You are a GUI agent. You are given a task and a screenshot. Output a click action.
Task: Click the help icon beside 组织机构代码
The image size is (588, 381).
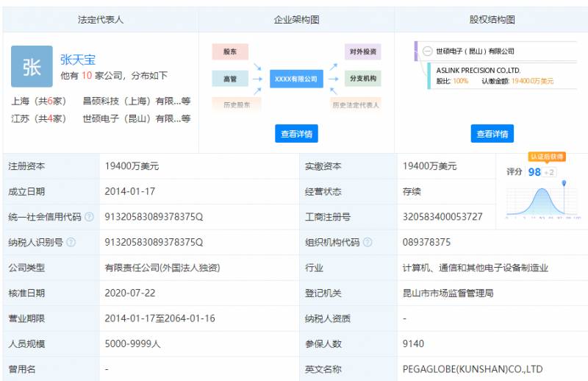click(368, 242)
